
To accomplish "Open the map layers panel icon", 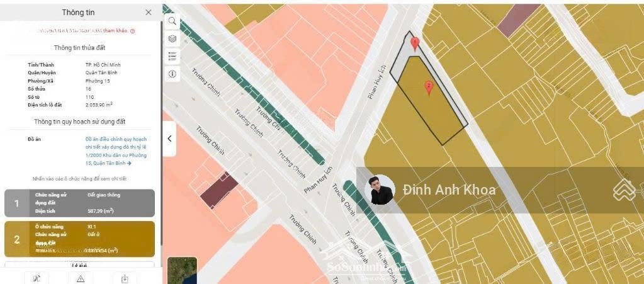I will (172, 38).
